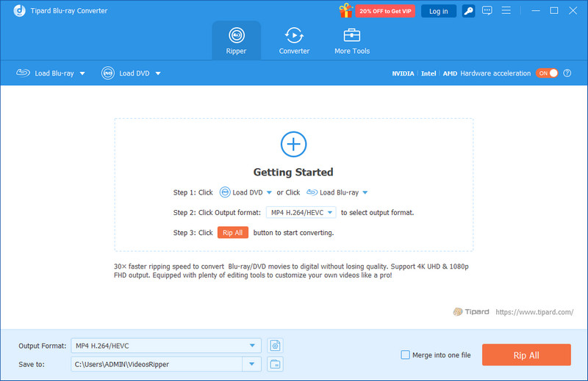Open the More Tools tab
The width and height of the screenshot is (588, 381).
click(351, 42)
